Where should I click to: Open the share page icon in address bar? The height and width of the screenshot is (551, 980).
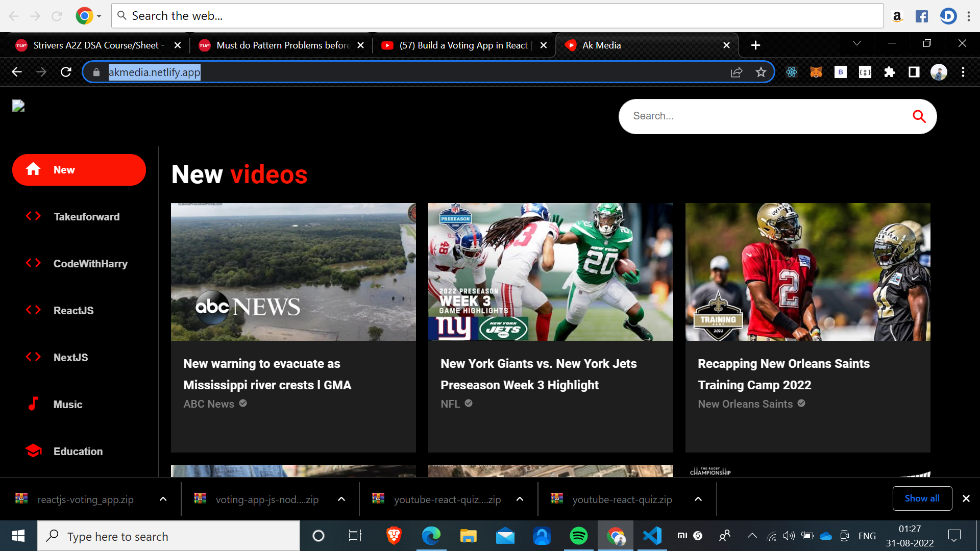click(736, 72)
